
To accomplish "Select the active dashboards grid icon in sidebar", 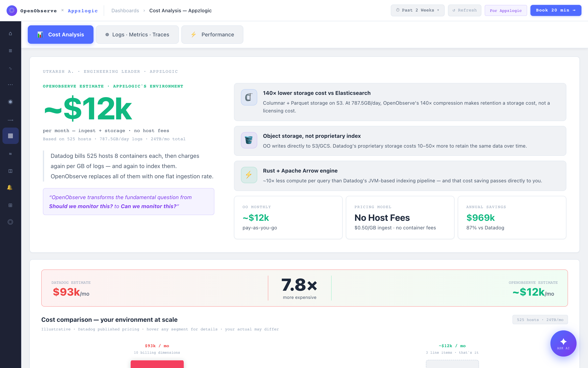I will [x=10, y=136].
